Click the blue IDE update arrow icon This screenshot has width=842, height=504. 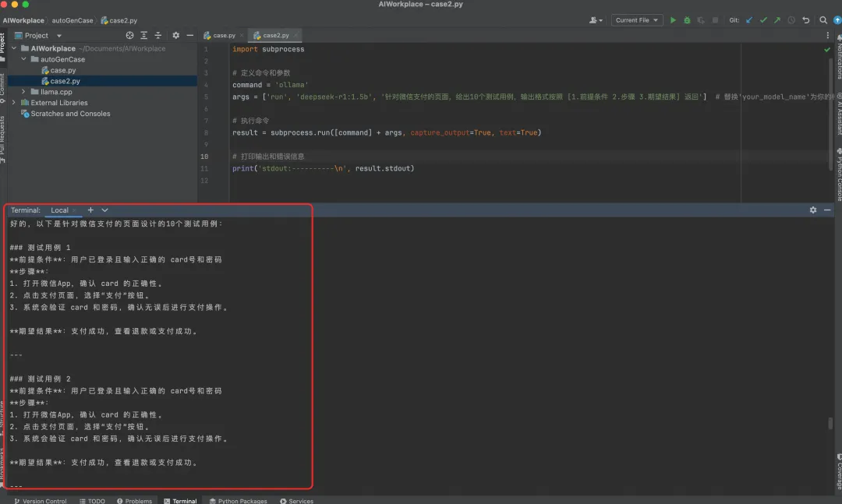(837, 20)
